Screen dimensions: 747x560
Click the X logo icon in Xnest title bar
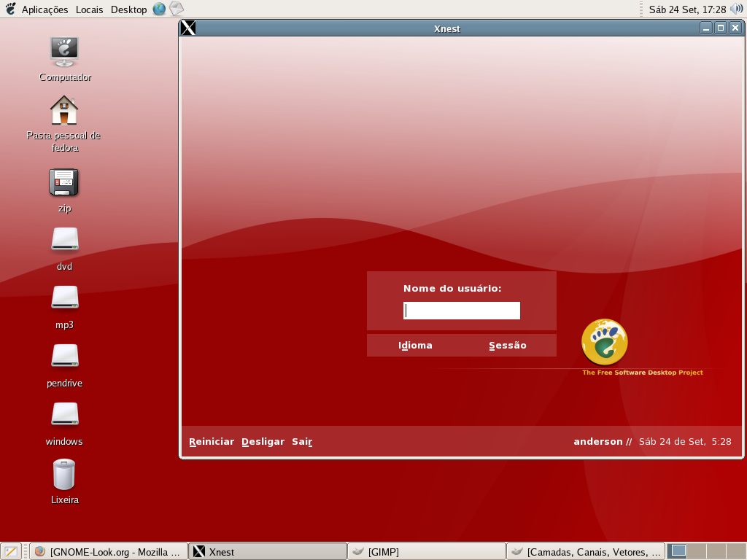(x=188, y=28)
